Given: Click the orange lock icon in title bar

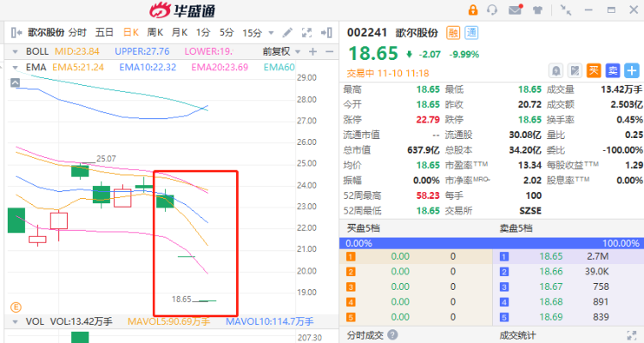Looking at the screenshot, I should tap(473, 9).
